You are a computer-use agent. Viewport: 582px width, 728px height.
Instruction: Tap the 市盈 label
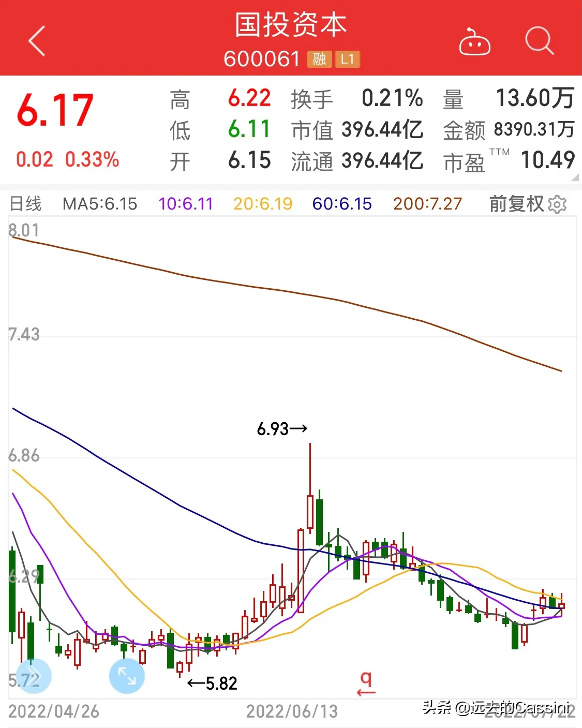[x=465, y=162]
